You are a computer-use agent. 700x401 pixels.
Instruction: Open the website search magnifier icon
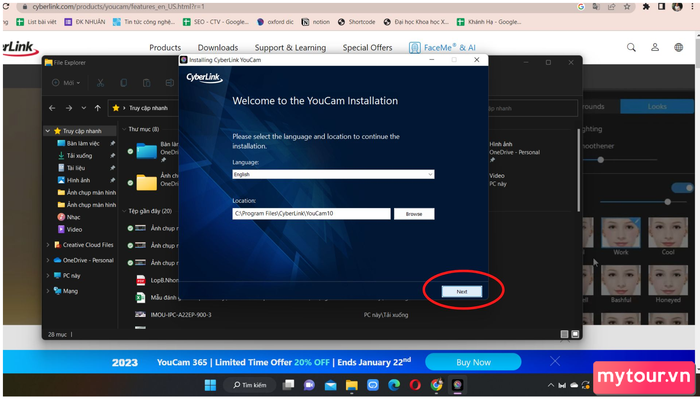coord(631,47)
